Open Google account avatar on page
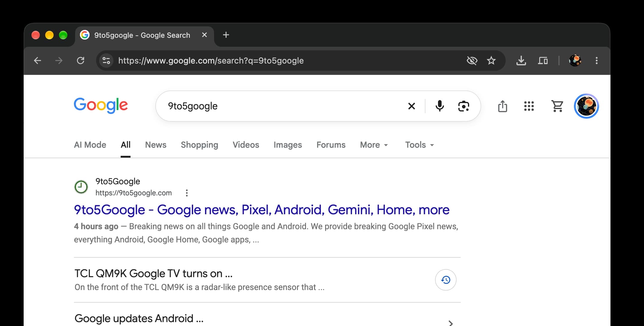The image size is (644, 326). click(x=586, y=106)
